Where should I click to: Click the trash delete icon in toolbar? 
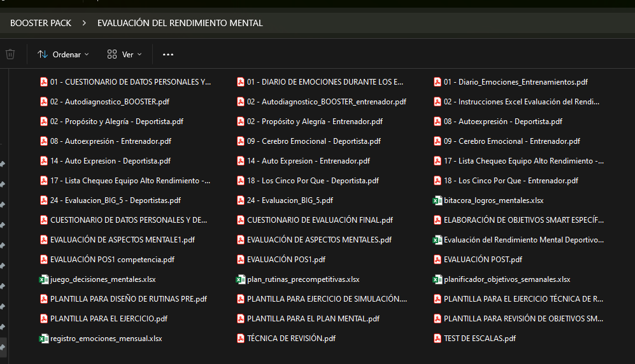[x=10, y=54]
